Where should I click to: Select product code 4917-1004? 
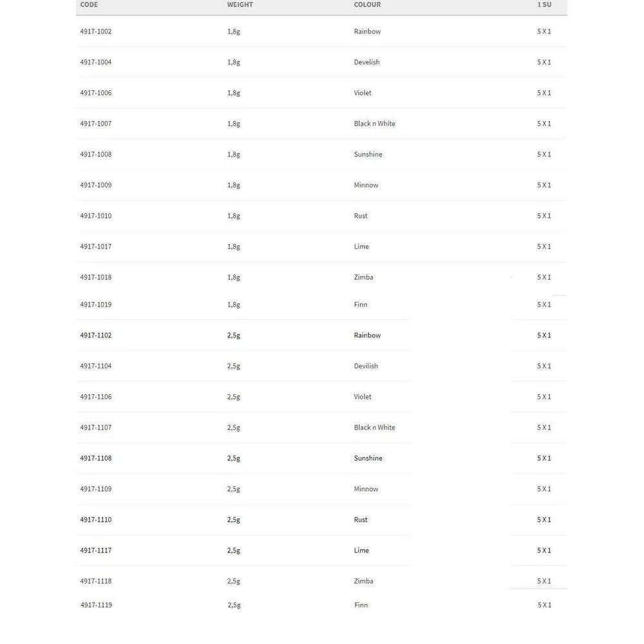coord(96,62)
